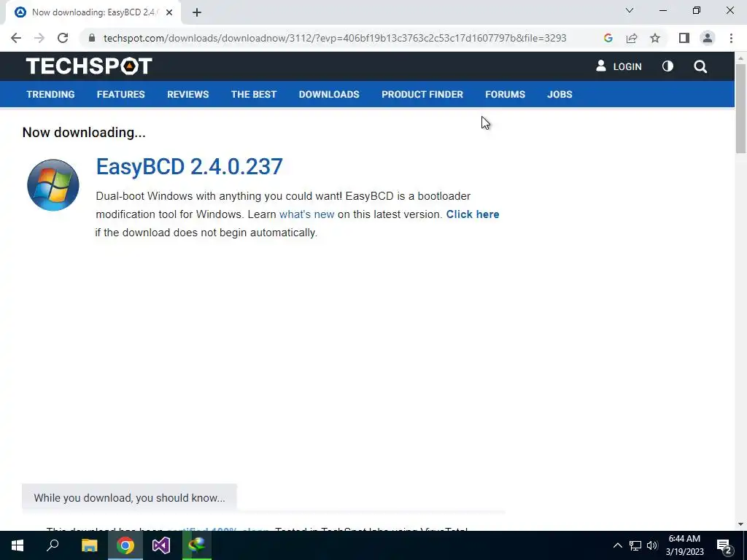The image size is (747, 560).
Task: Switch to Chrome in taskbar
Action: point(125,545)
